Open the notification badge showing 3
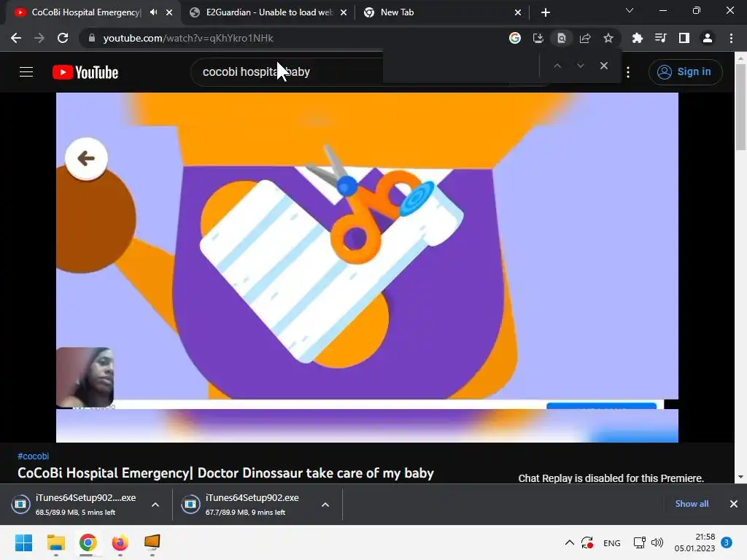 [727, 542]
